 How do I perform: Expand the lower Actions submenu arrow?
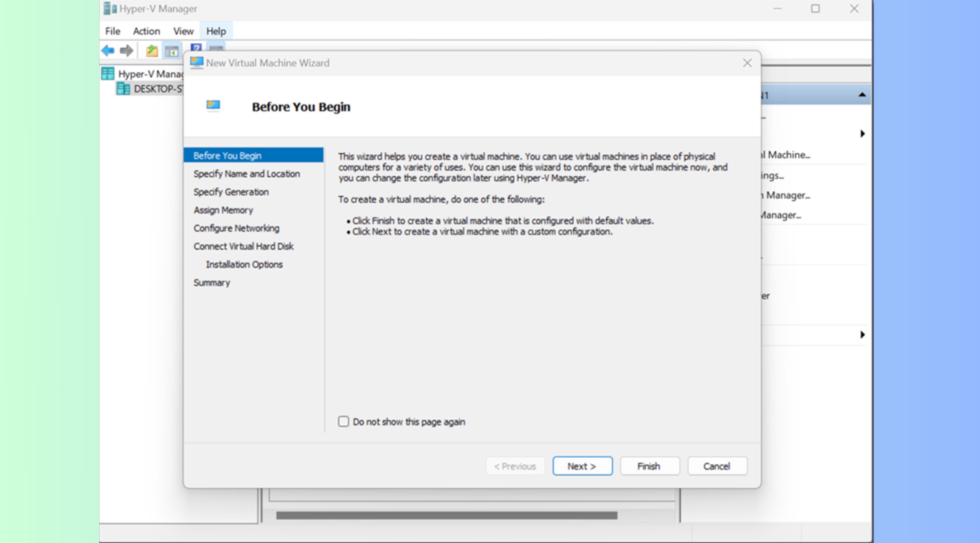(x=862, y=335)
